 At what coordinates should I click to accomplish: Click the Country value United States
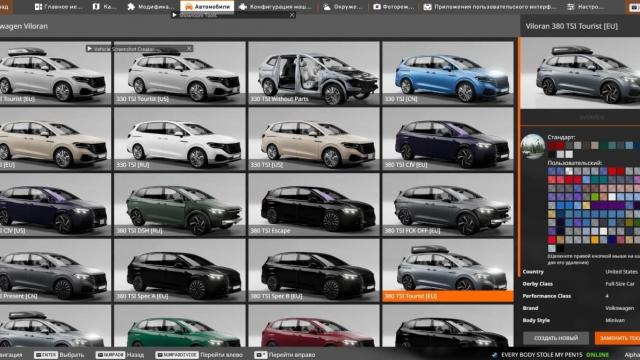[621, 272]
